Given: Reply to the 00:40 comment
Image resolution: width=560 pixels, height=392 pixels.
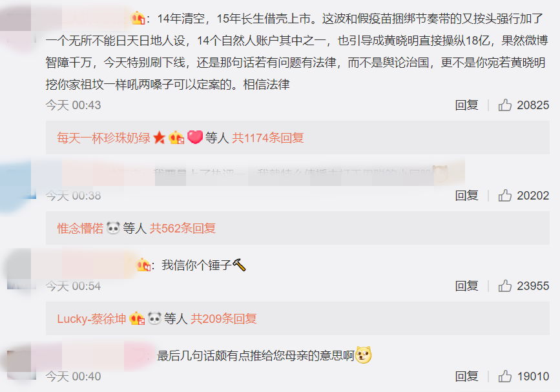Looking at the screenshot, I should (467, 377).
